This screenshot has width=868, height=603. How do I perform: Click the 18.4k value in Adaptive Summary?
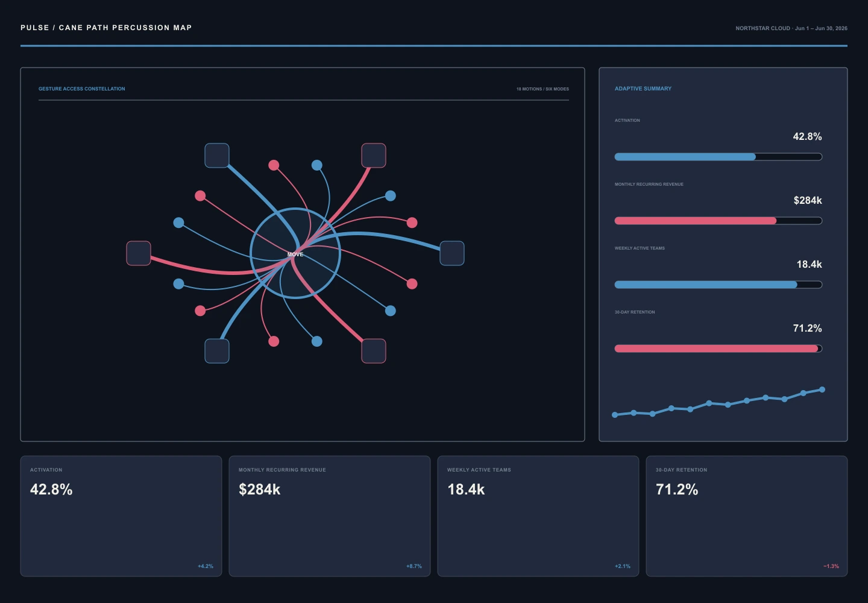[809, 265]
